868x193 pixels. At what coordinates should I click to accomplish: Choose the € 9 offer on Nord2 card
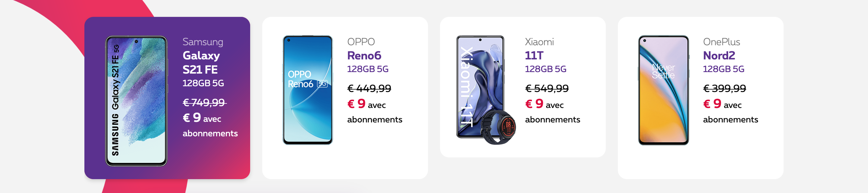tap(712, 104)
